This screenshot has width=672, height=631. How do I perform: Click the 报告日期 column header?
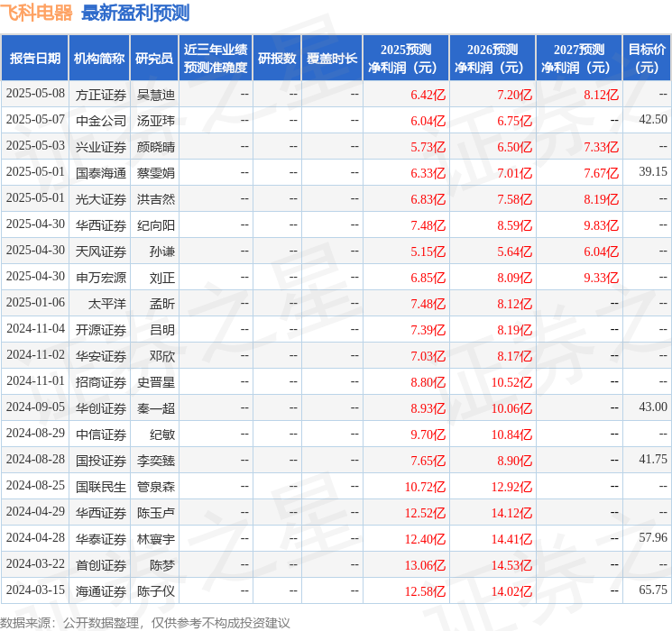coord(34,59)
